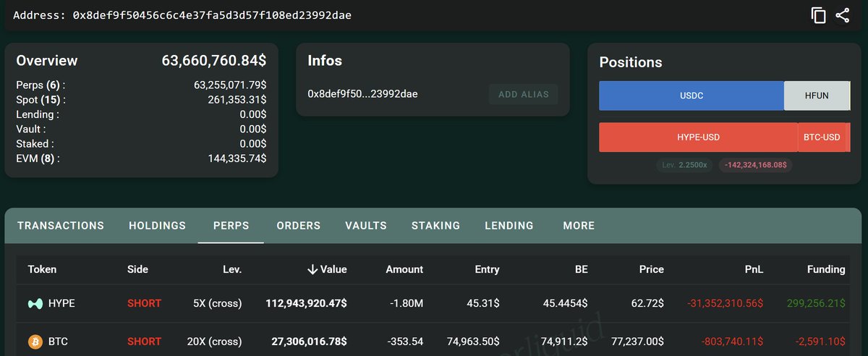Click the Staked overview row label

pyautogui.click(x=35, y=144)
